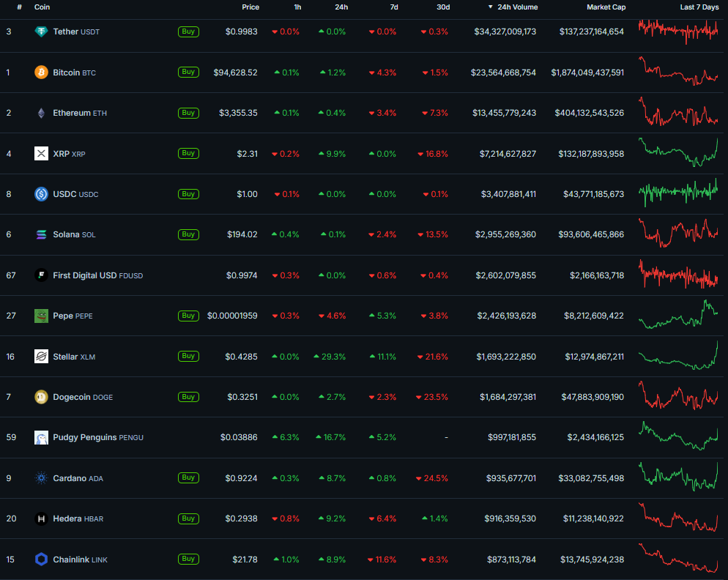Click the XRP coin logo icon
Viewport: 728px width, 580px height.
[41, 153]
